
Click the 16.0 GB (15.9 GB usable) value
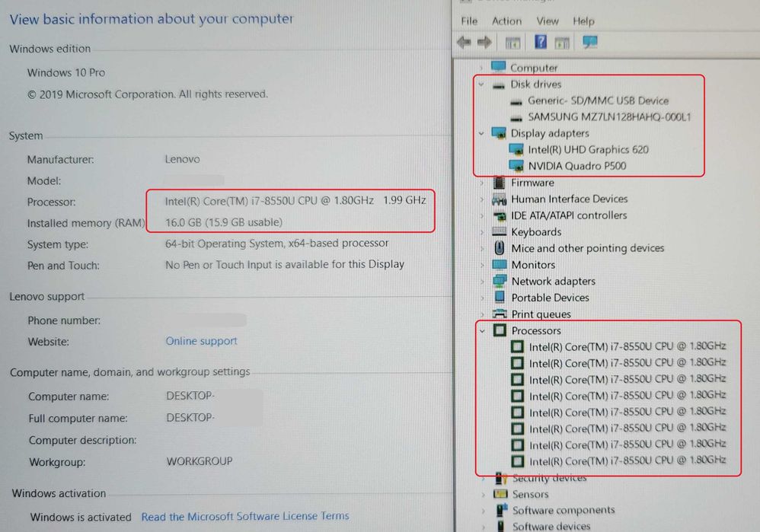coord(223,222)
